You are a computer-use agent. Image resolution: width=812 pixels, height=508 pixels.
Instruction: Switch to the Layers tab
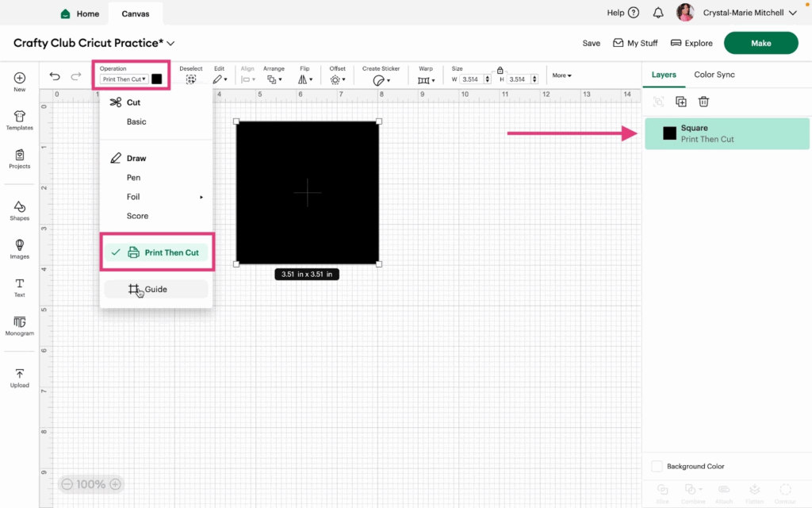click(x=664, y=75)
